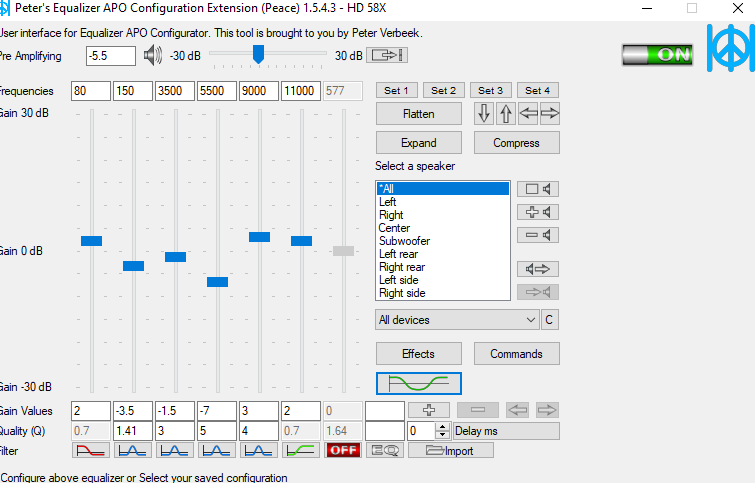Screen dimensions: 755x483
Task: Change the 3500 Hz peak filter icon
Action: point(174,451)
